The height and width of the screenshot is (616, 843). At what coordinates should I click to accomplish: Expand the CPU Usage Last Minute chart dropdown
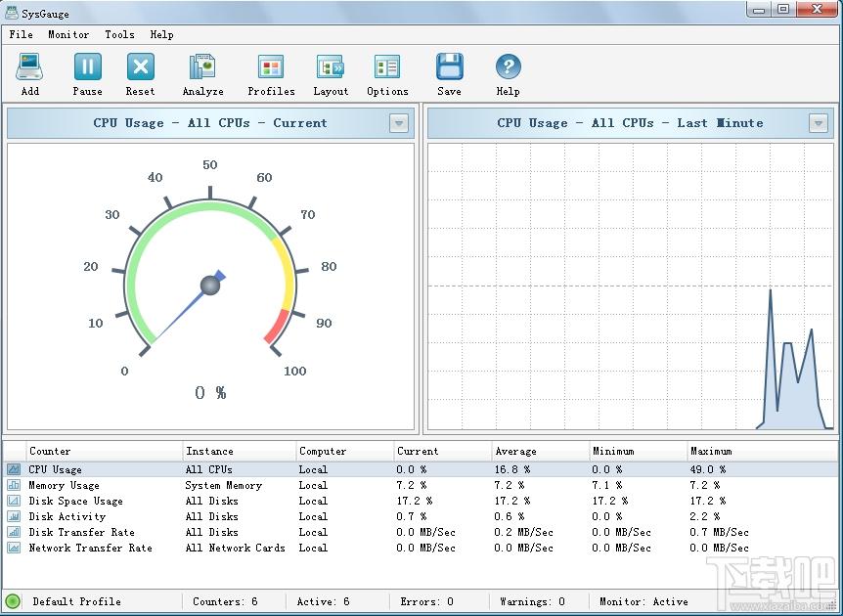[x=819, y=123]
